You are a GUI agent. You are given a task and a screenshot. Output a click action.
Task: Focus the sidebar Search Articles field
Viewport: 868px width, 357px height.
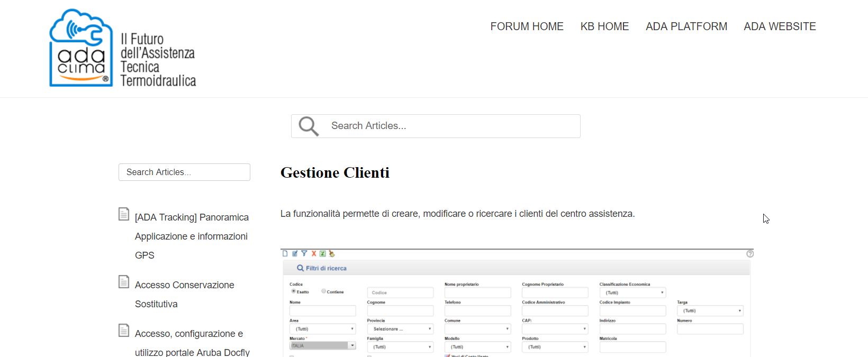click(x=184, y=172)
